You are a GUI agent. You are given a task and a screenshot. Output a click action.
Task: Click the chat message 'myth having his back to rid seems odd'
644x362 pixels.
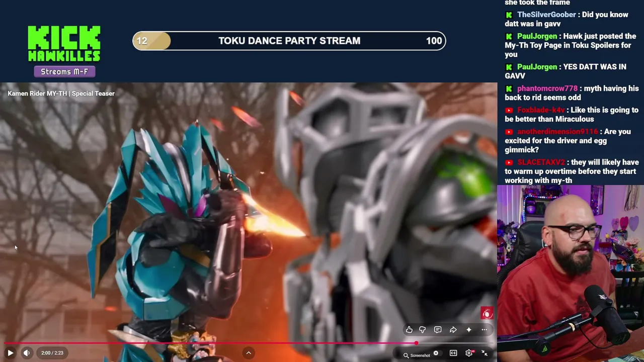pyautogui.click(x=572, y=93)
